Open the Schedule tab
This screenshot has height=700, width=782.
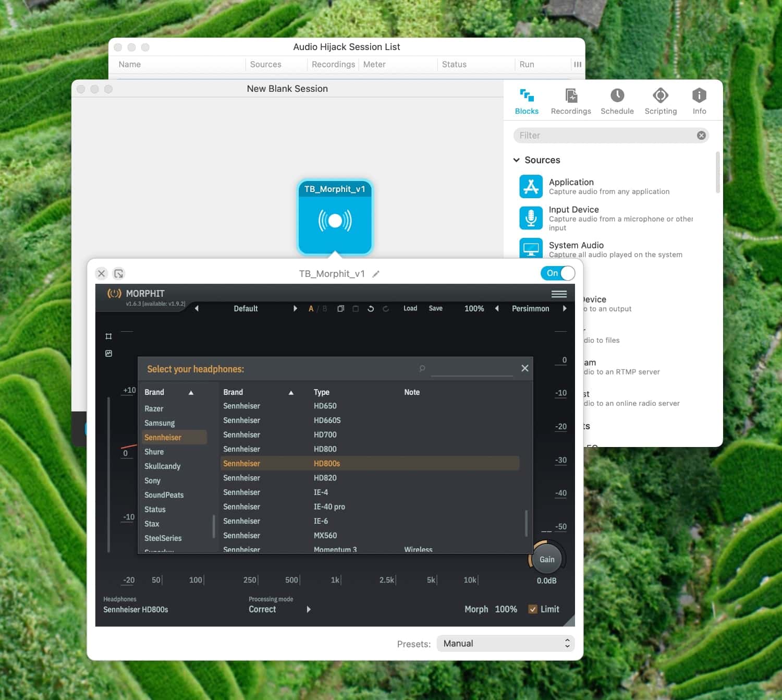click(617, 101)
